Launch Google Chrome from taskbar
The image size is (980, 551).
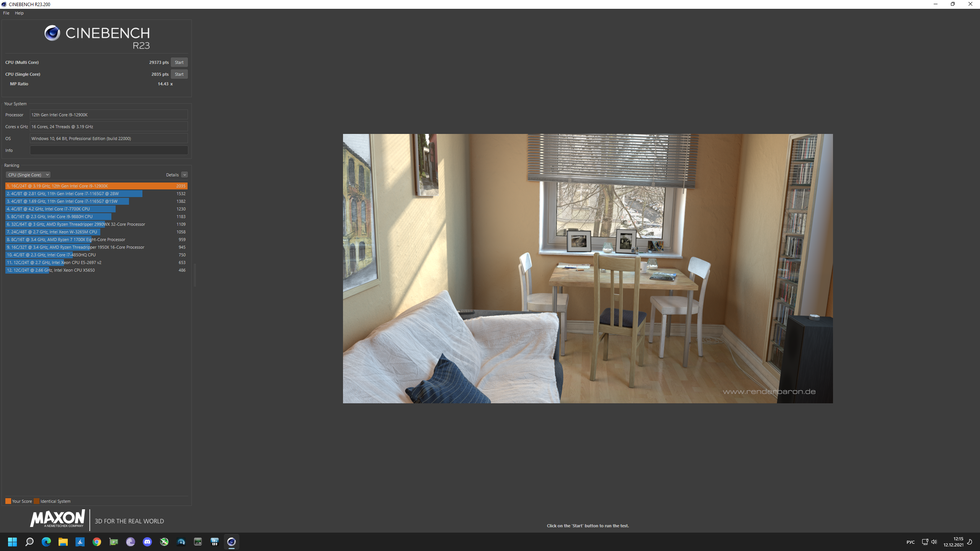pyautogui.click(x=96, y=542)
